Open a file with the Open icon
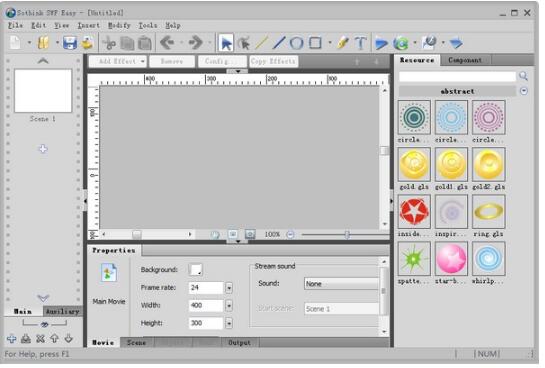This screenshot has width=545, height=368. pos(43,43)
